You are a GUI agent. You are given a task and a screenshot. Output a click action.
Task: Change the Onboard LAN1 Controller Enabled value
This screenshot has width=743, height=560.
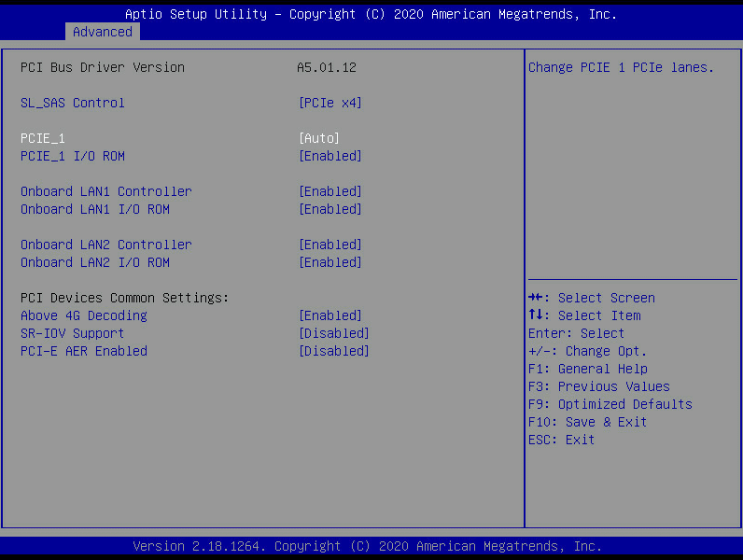[330, 192]
